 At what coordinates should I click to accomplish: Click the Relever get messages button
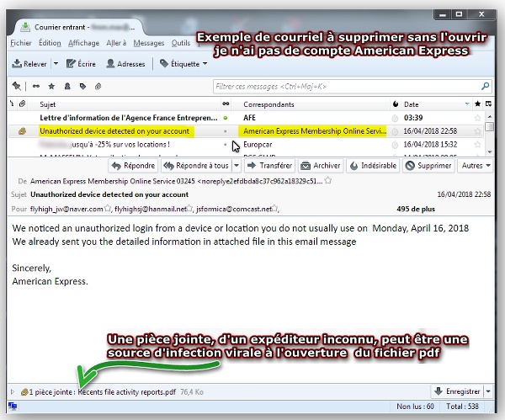point(29,64)
